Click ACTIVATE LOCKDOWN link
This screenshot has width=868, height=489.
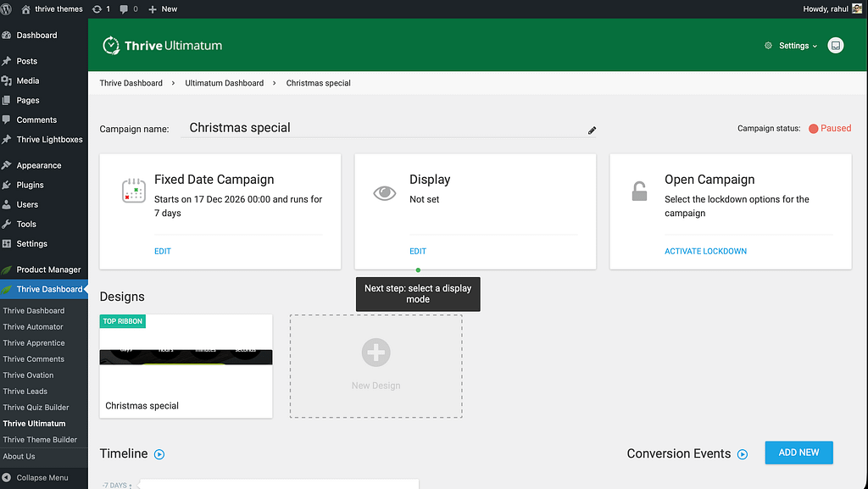(705, 252)
